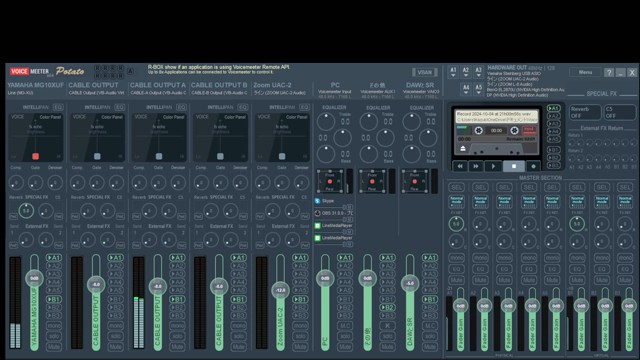Select the Skype app icon in PC strip

318,201
